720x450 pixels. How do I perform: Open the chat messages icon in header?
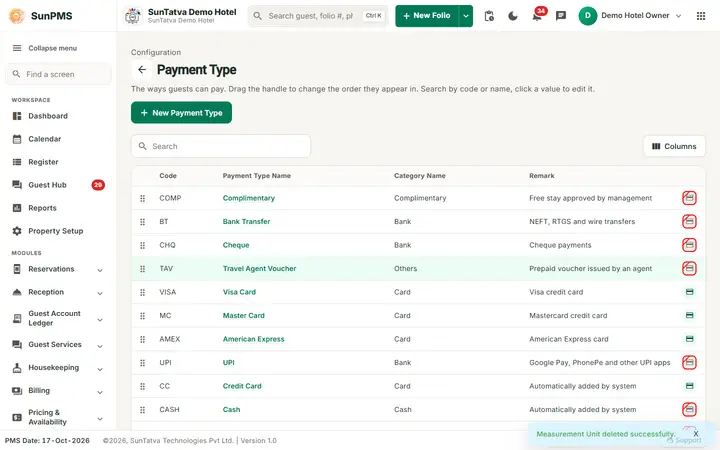(561, 16)
